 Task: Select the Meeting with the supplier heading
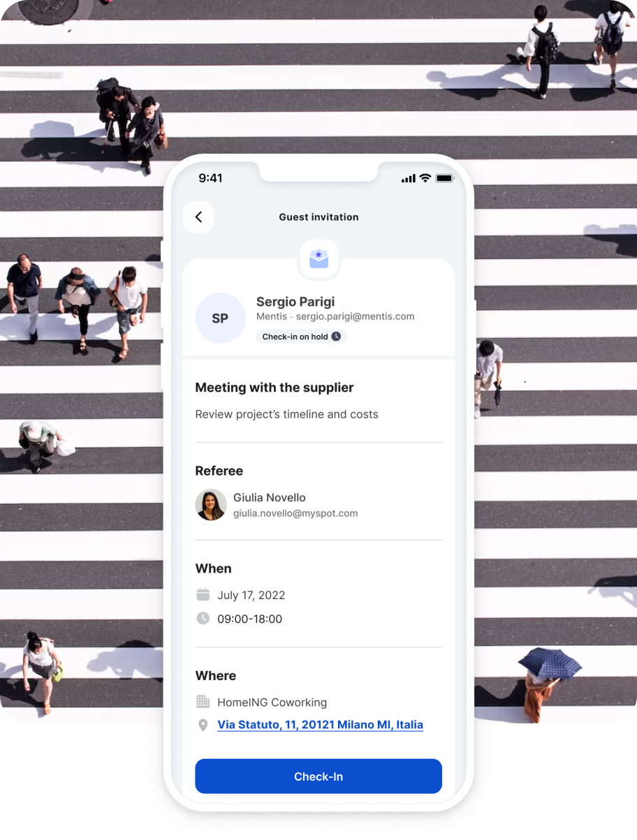pos(274,388)
